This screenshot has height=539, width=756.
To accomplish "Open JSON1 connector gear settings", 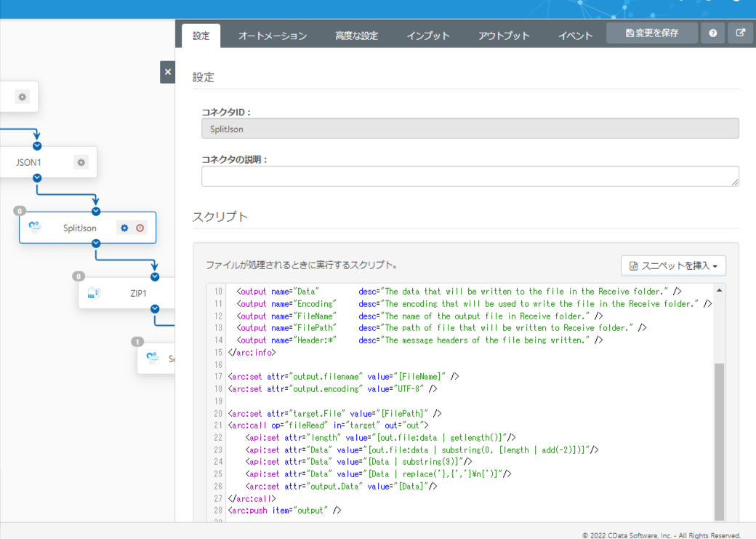I will tap(81, 162).
